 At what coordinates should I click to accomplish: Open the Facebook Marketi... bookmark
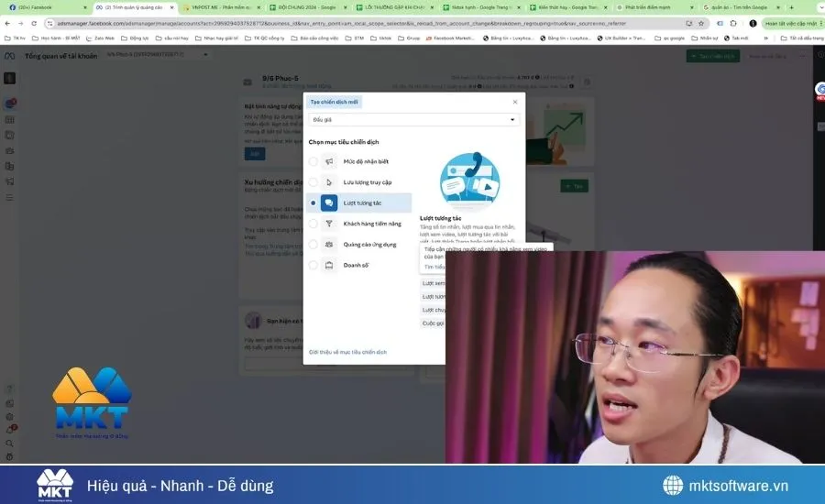pyautogui.click(x=450, y=38)
